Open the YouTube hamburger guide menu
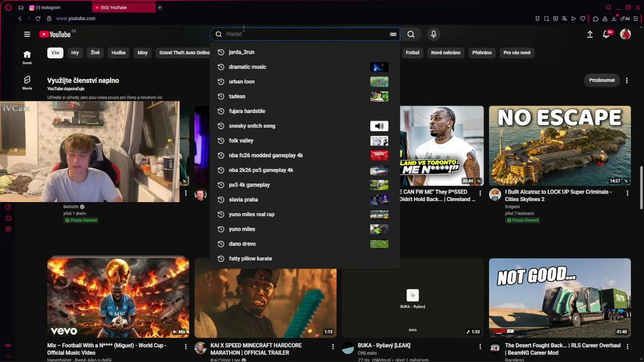 (27, 34)
